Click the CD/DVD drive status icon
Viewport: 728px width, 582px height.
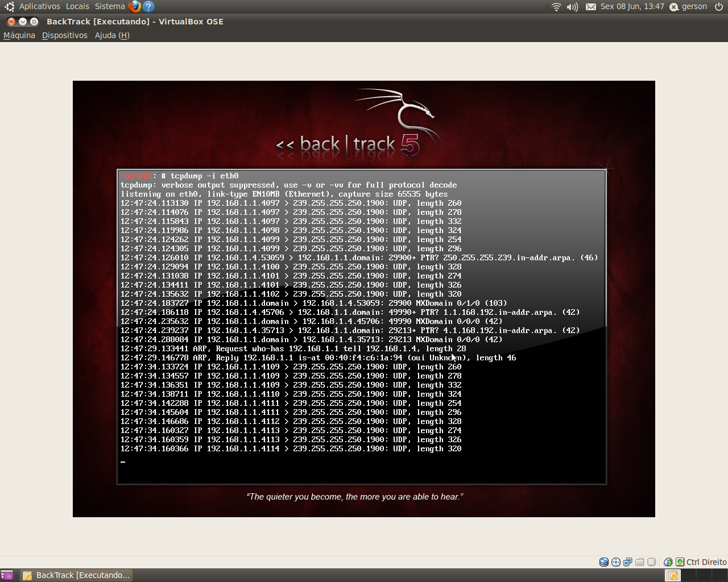[616, 562]
